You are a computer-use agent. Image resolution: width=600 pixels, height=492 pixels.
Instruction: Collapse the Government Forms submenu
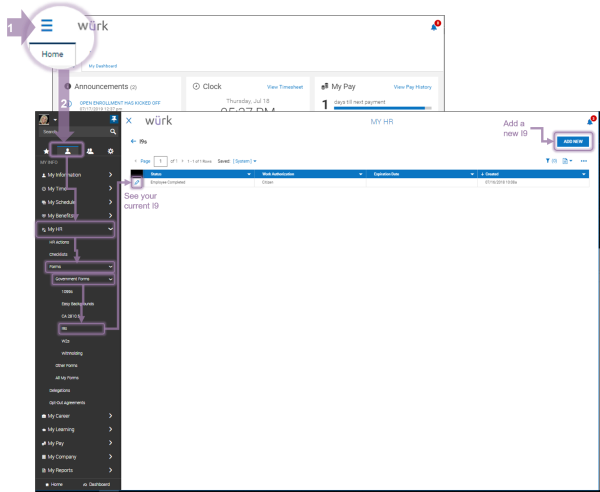tap(83, 279)
